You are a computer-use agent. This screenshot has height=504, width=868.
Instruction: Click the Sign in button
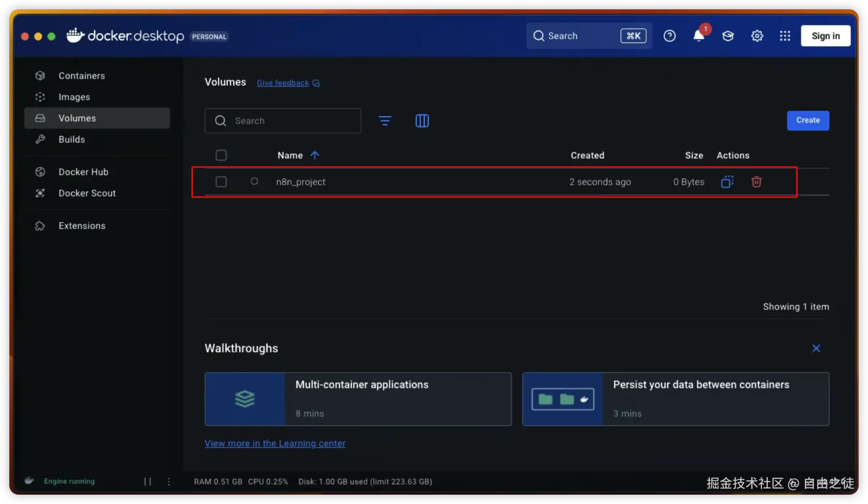tap(826, 36)
